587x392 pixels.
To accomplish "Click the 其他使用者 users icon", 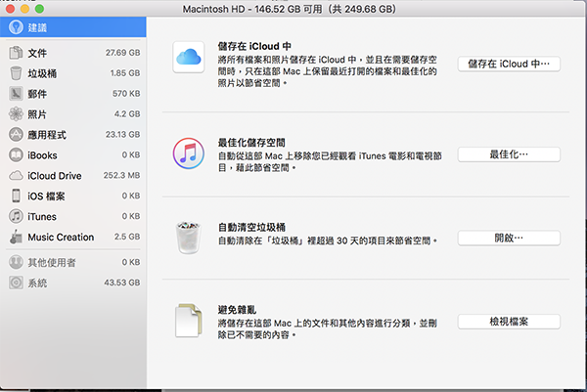I will click(16, 262).
